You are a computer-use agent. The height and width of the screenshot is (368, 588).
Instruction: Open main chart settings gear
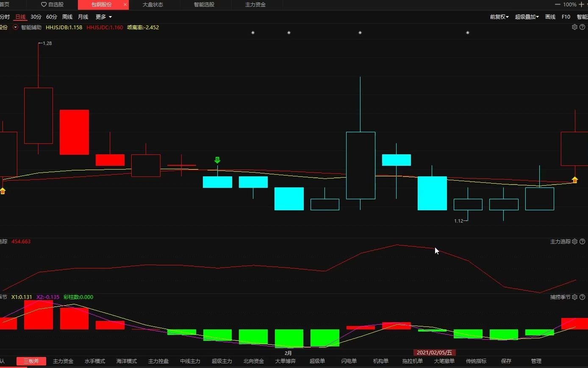[x=575, y=27]
